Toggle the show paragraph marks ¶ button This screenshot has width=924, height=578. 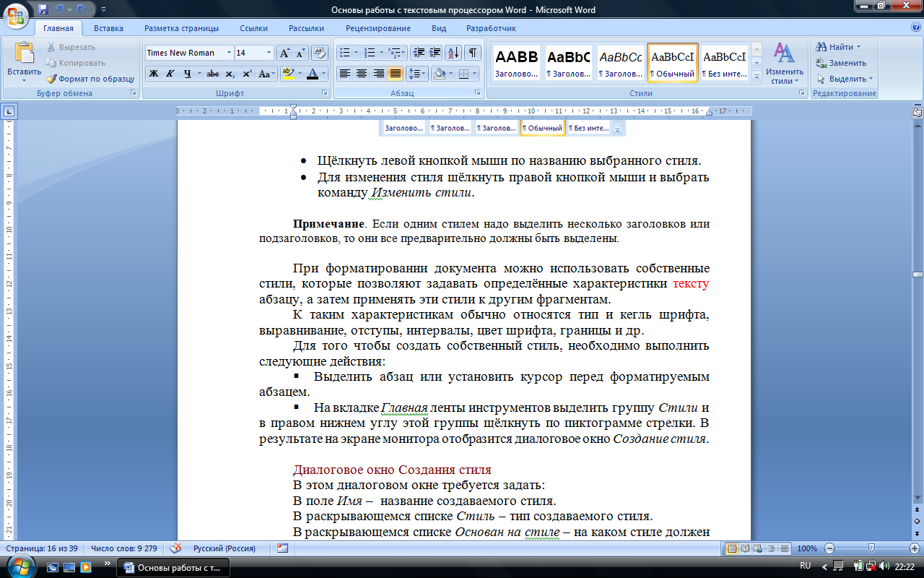coord(472,53)
